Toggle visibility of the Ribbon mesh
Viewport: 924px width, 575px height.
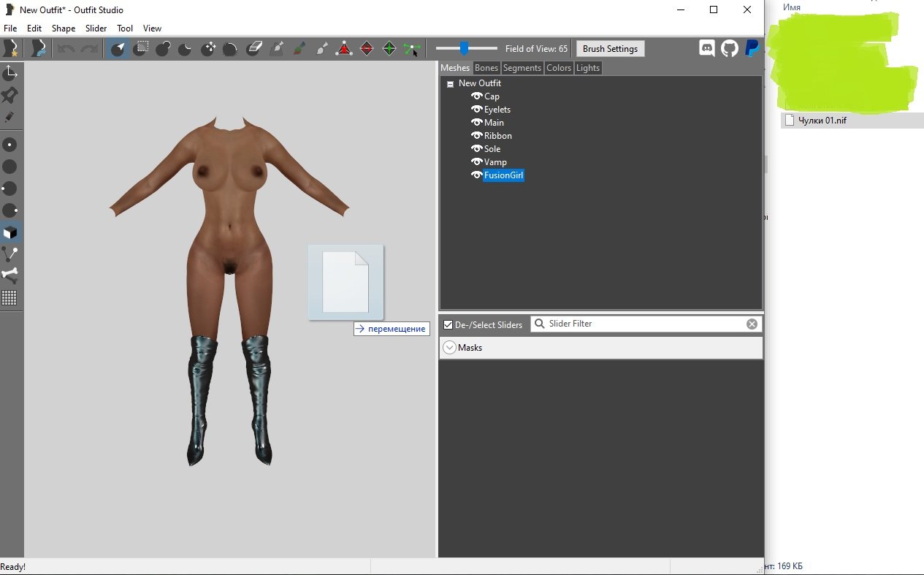pyautogui.click(x=476, y=136)
